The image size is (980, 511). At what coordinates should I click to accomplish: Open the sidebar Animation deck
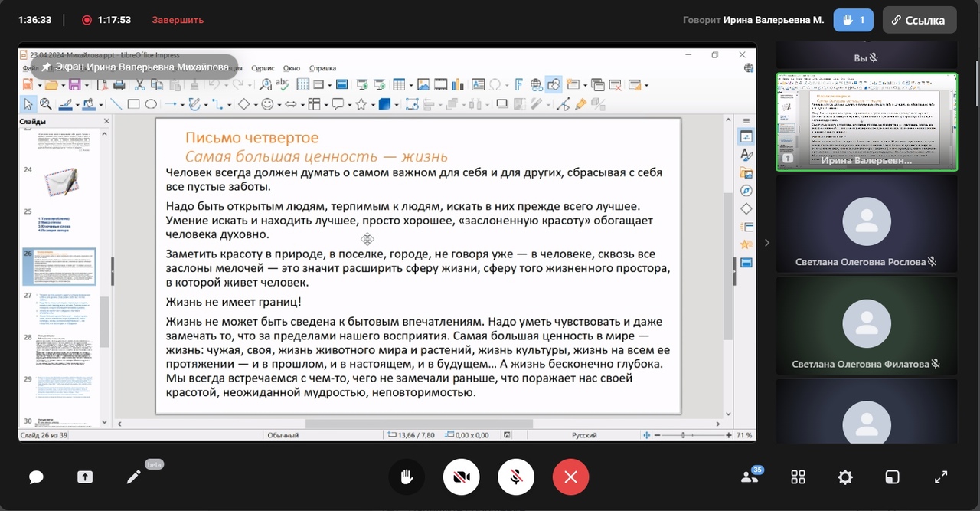pyautogui.click(x=746, y=244)
